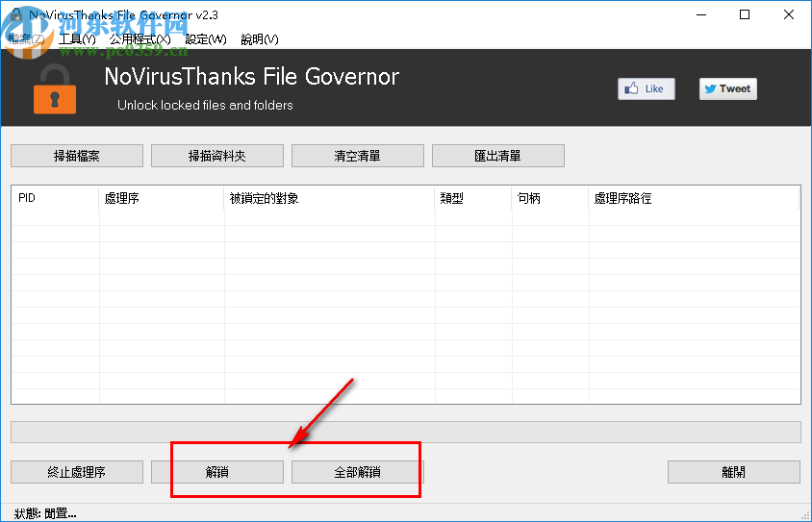Sort list by 句柄 column header
Viewport: 812px width, 522px height.
click(x=550, y=198)
